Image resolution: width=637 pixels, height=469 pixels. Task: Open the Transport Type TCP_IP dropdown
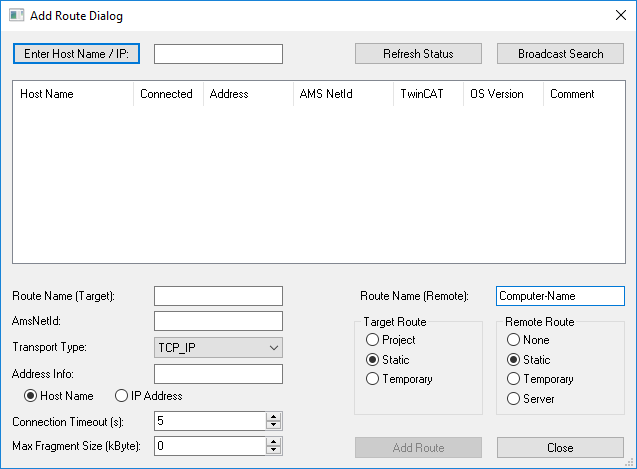point(218,347)
